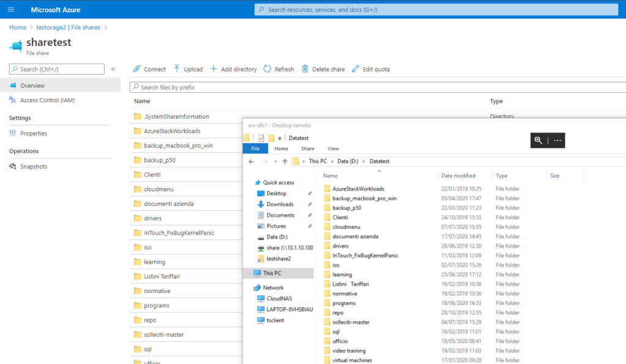626x364 pixels.
Task: Click the sidebar Search (Ctrl+/) field
Action: click(57, 69)
